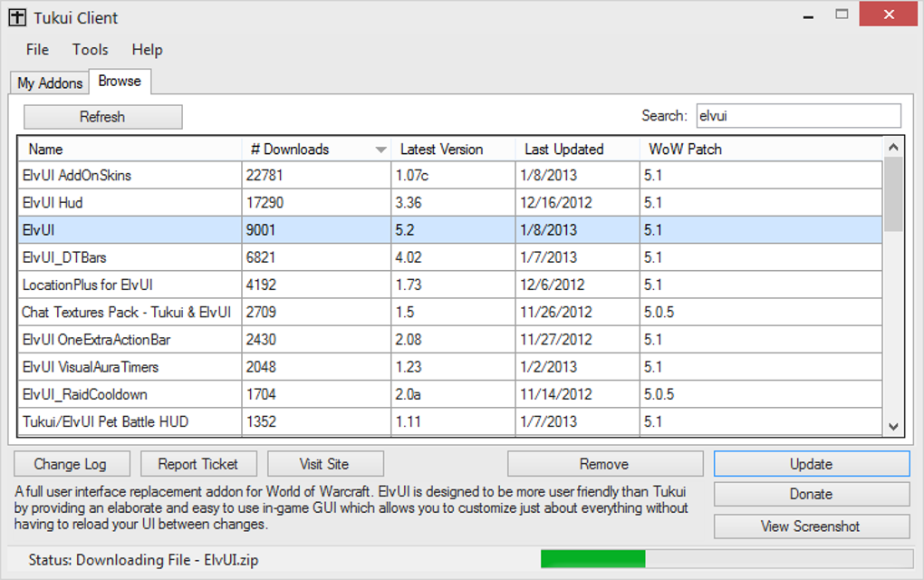Select the Tukui/ElvUI Pet Battle HUD row
The image size is (924, 580).
450,422
